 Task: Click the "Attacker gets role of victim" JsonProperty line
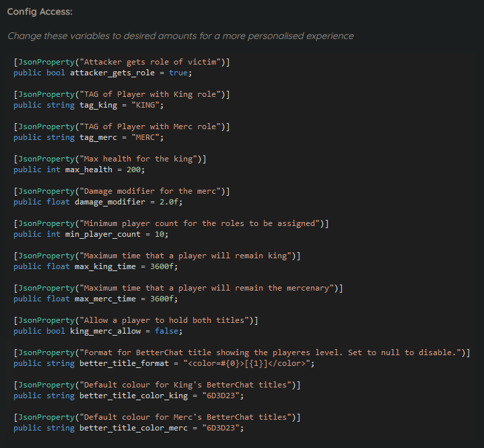click(x=122, y=62)
